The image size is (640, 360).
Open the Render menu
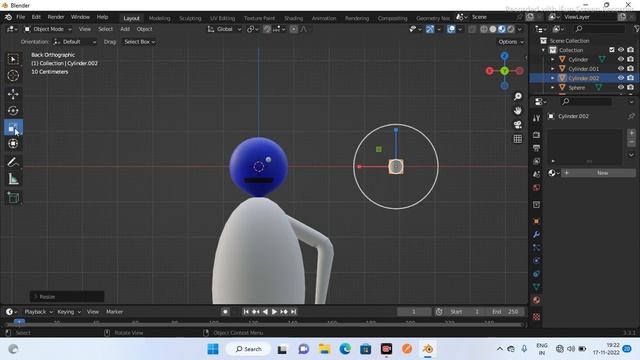pyautogui.click(x=56, y=17)
